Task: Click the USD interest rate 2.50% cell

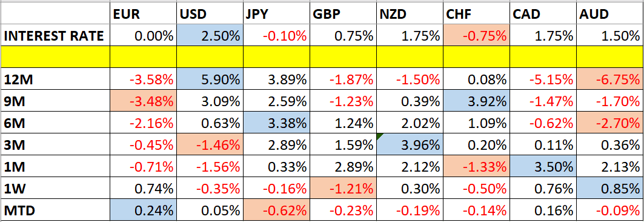Action: tap(209, 36)
